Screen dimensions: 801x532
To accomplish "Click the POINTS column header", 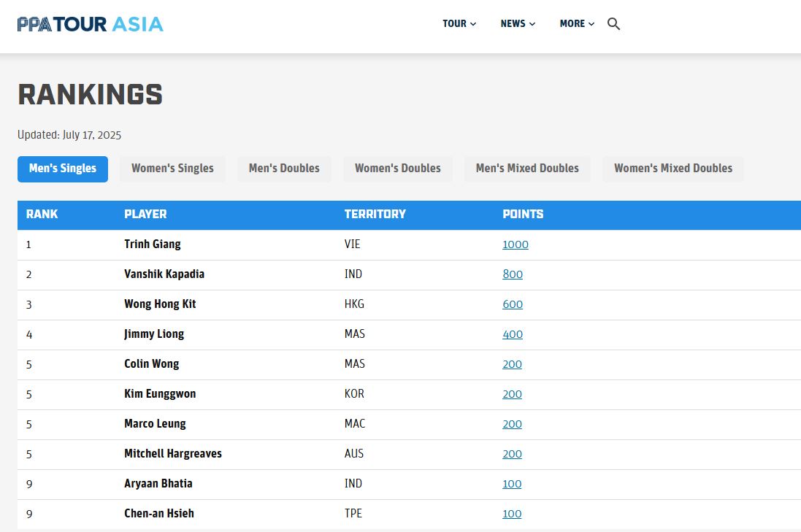I will (523, 215).
